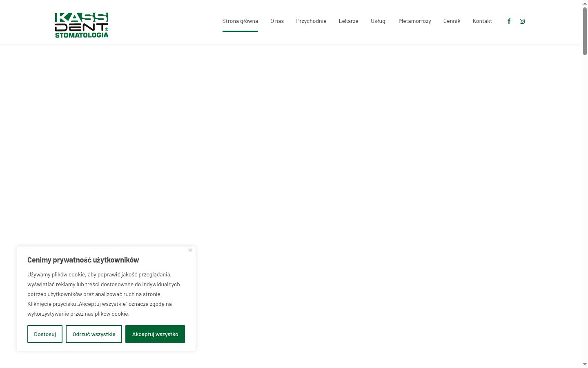The image size is (588, 368).
Task: Click the Kass Dent Stomatologia logo
Action: point(82,25)
